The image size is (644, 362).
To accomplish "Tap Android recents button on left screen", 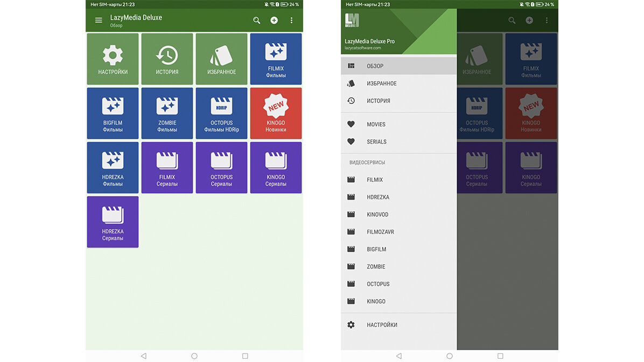I will click(245, 356).
